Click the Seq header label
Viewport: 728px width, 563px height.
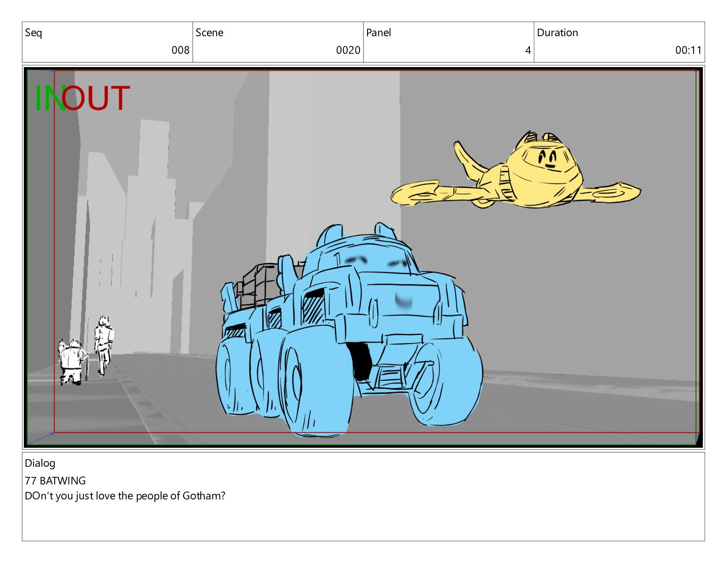34,33
